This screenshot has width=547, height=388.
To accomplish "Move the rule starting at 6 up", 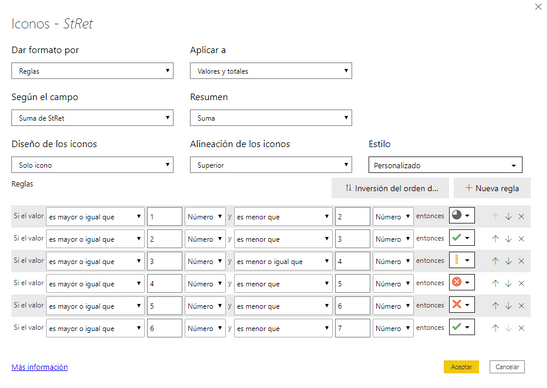I will coord(495,328).
